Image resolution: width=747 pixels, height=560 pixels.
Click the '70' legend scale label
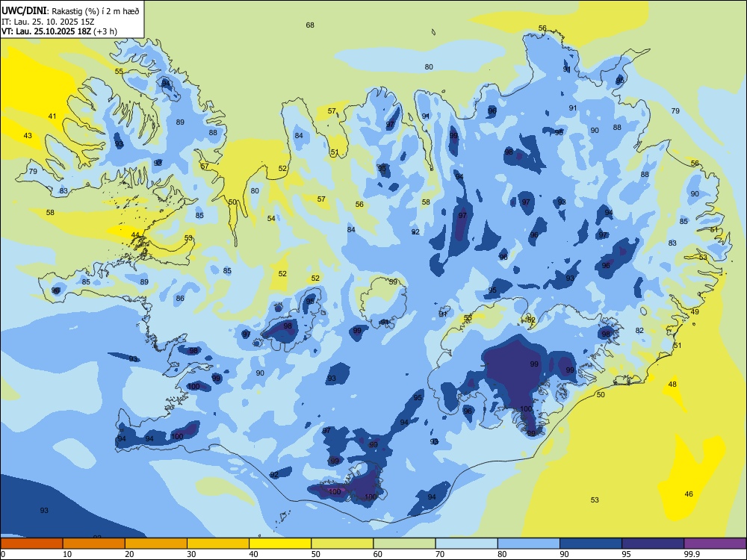(440, 554)
